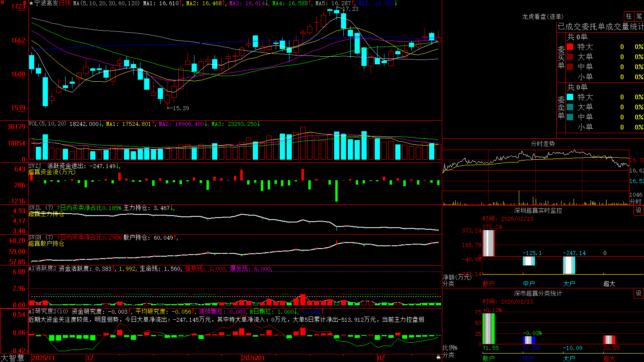This screenshot has height=362, width=644.
Task: Click the AI活跃度2 indicator label
Action: pyautogui.click(x=43, y=269)
